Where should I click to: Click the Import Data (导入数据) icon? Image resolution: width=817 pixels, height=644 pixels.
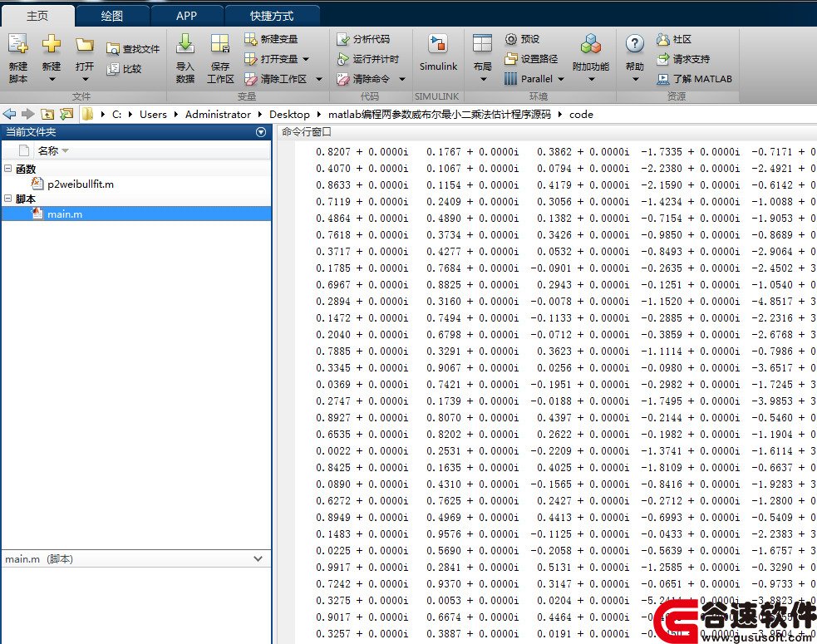coord(185,44)
